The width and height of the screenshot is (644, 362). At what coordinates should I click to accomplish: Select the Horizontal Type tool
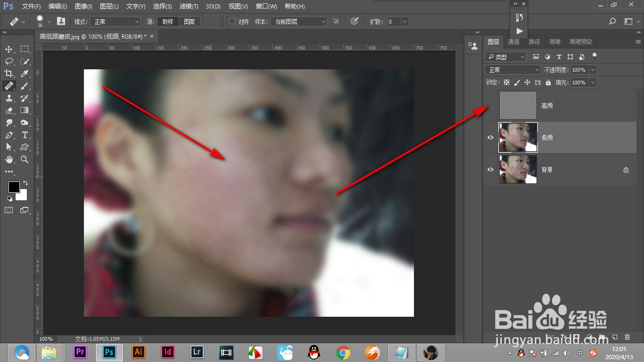25,135
